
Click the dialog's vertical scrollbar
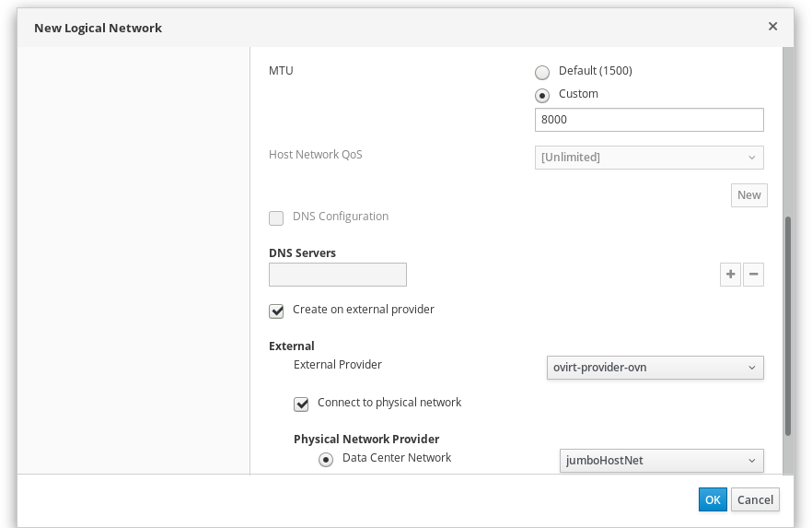pos(787,325)
